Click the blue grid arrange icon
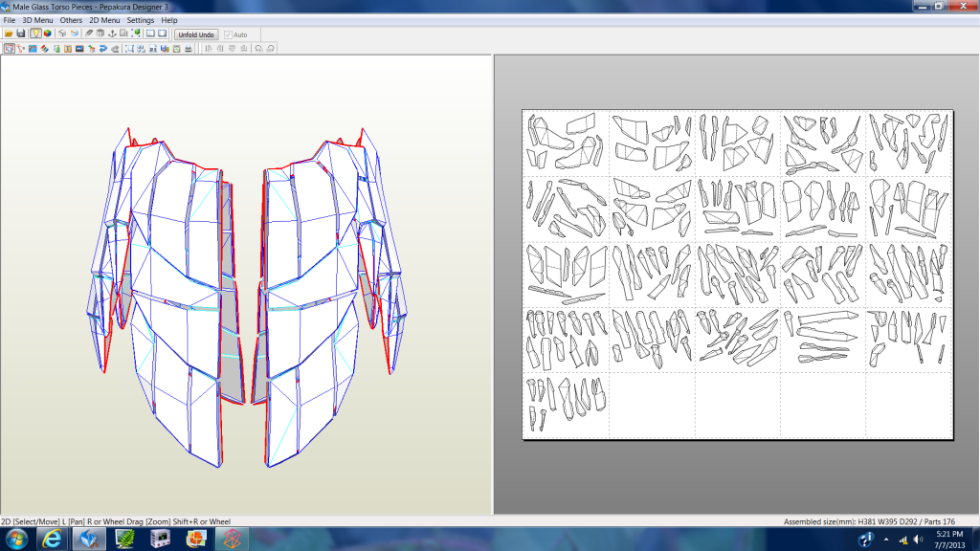 pos(142,48)
